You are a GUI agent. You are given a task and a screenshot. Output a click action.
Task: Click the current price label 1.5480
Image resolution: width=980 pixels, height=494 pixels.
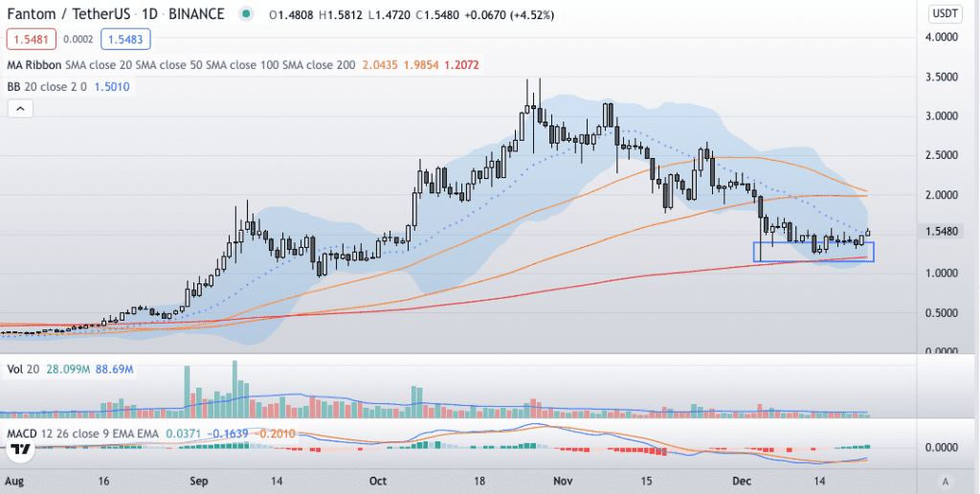[x=943, y=232]
